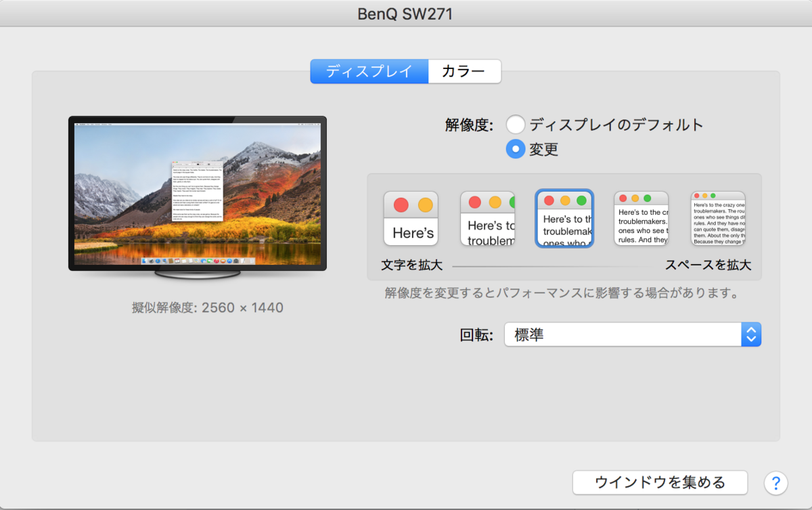Image resolution: width=812 pixels, height=510 pixels.
Task: Choose the second larger-text scaling thumbnail
Action: tap(487, 218)
